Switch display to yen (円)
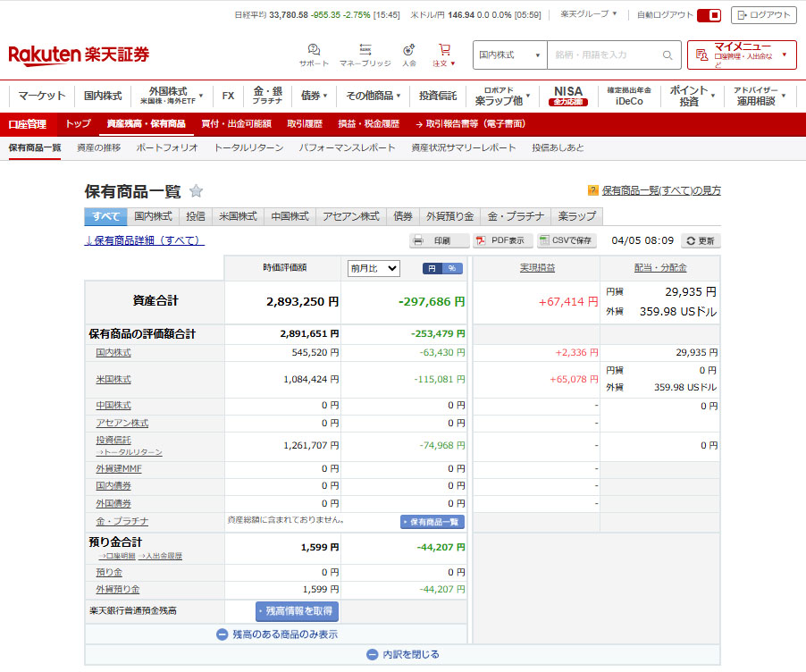The width and height of the screenshot is (806, 672). click(432, 268)
